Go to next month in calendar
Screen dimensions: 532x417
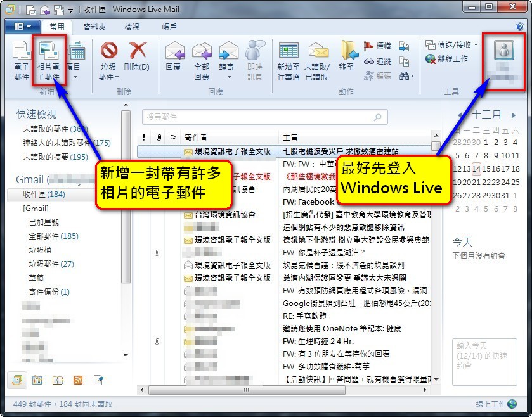(514, 115)
